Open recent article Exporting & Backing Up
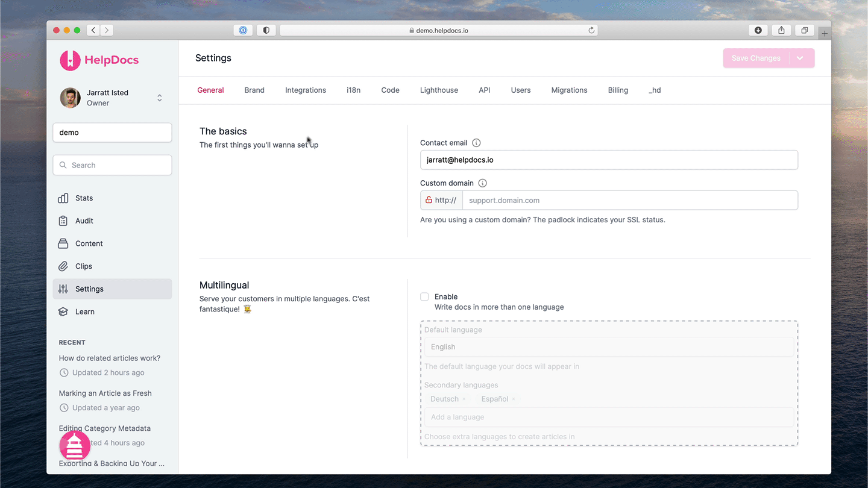Screen dimensions: 868x488 tap(112, 463)
